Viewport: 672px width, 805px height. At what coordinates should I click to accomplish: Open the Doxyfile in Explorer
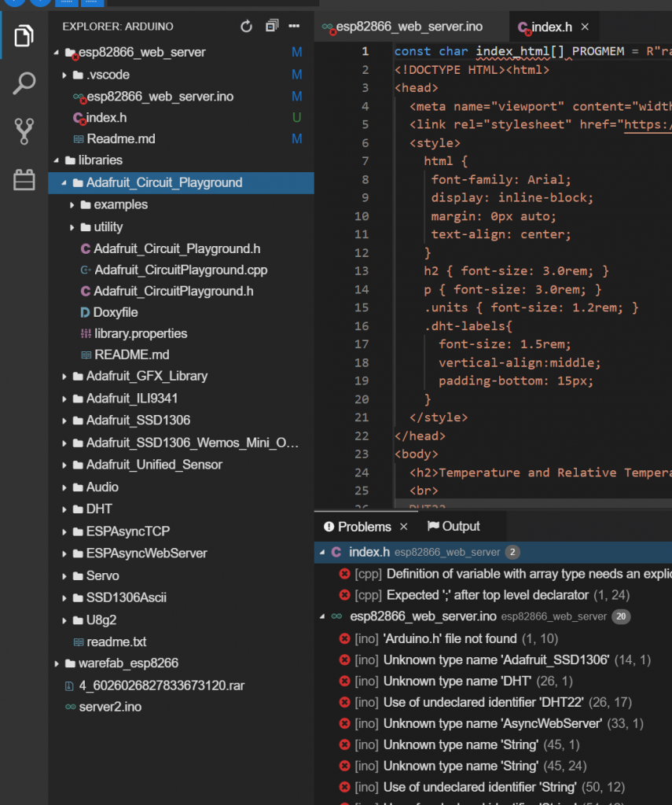pos(116,312)
